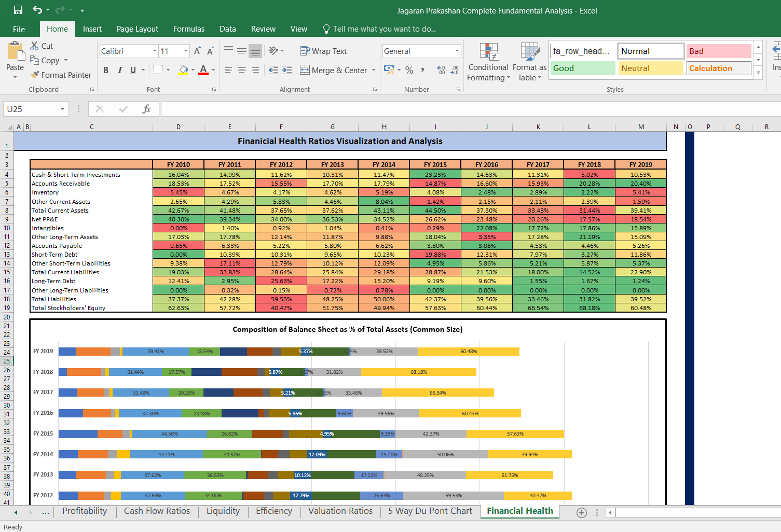Open the Liquidity sheet tab
This screenshot has height=532, width=781.
(223, 511)
